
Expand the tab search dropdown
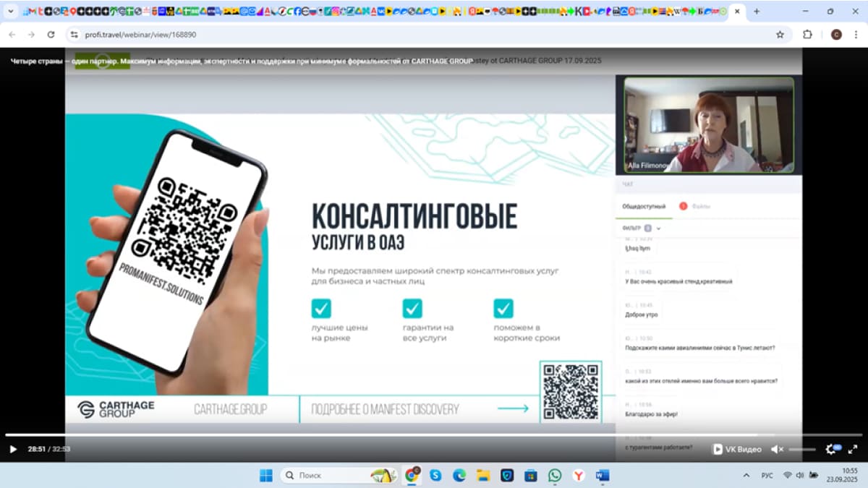[x=11, y=12]
